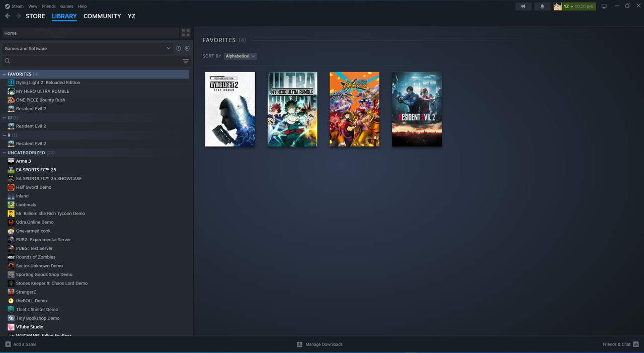
Task: Click the VTube Studio icon
Action: 11,327
